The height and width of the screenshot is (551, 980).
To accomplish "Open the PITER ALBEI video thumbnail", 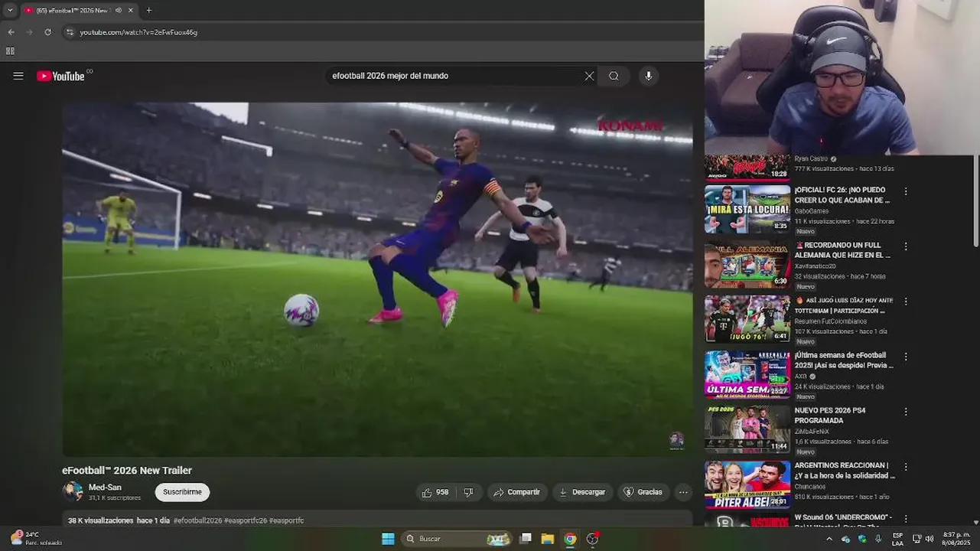I will click(747, 484).
